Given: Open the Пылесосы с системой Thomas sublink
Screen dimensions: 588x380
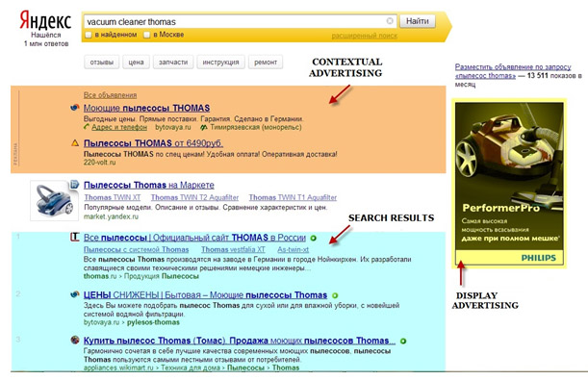Looking at the screenshot, I should (x=136, y=249).
